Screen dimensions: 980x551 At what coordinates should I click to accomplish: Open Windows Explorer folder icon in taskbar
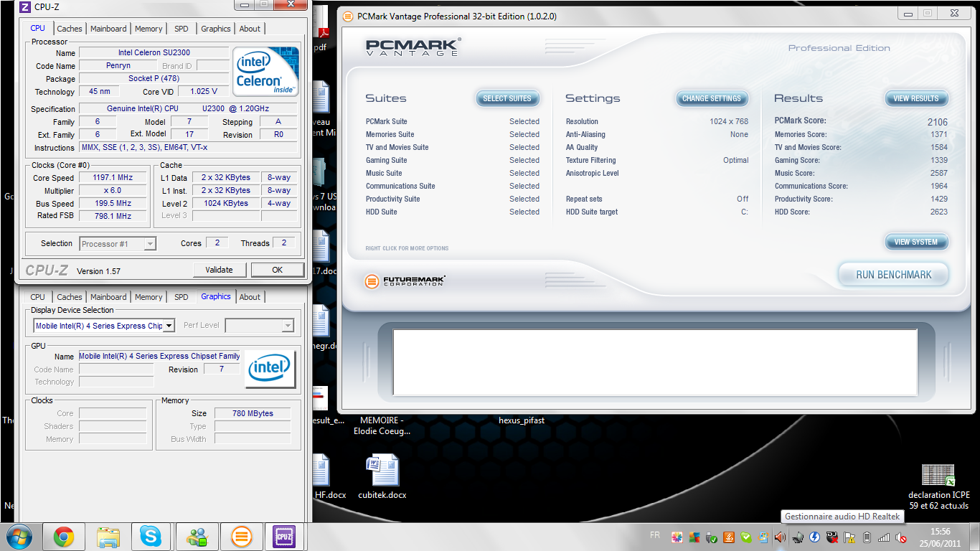click(108, 537)
